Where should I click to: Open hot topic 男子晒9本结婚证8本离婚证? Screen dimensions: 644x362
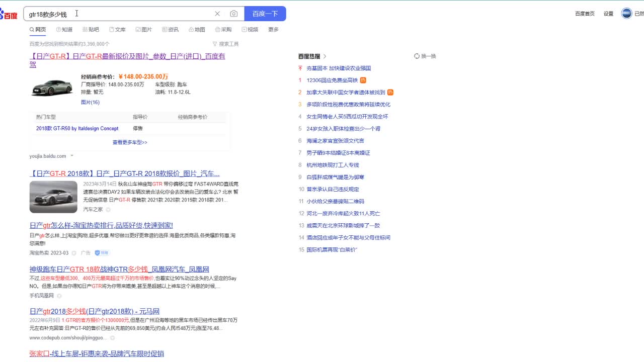338,153
